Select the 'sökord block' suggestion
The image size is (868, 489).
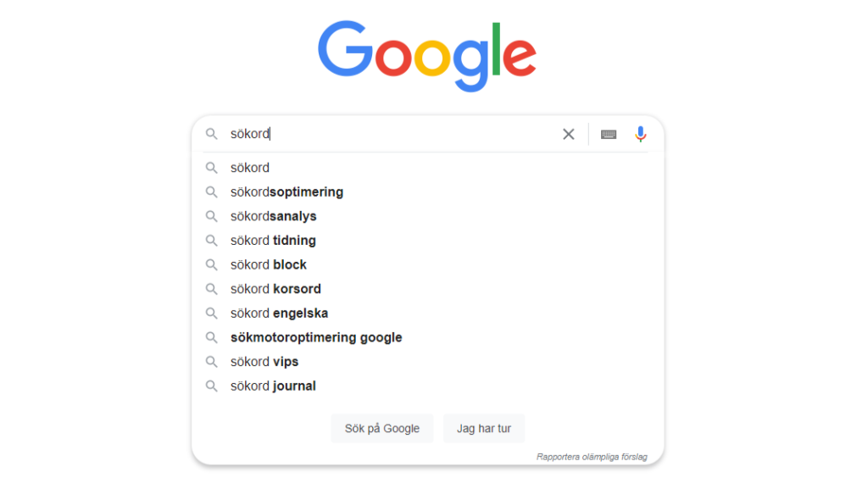pyautogui.click(x=268, y=265)
